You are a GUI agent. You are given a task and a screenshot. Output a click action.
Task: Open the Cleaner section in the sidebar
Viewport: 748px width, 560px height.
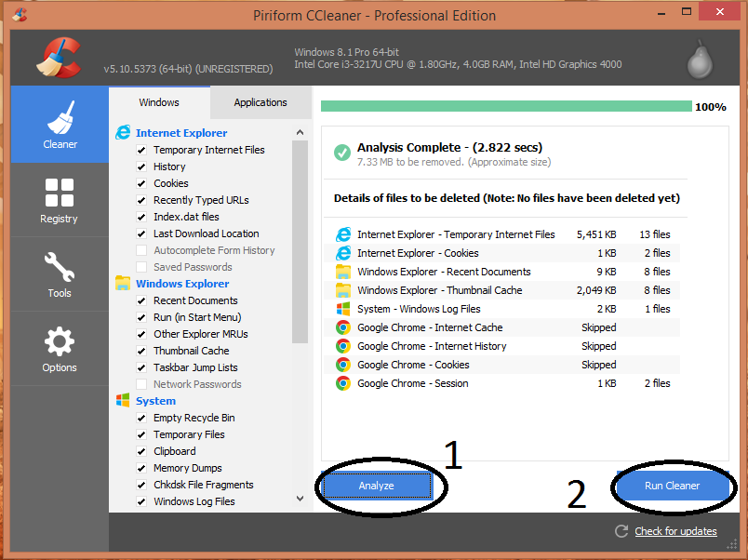click(60, 125)
